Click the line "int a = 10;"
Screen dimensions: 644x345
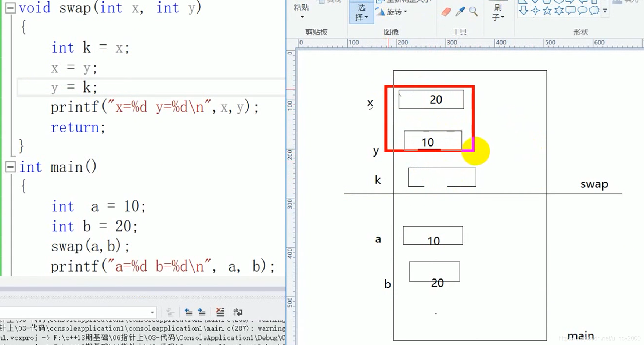pos(98,206)
